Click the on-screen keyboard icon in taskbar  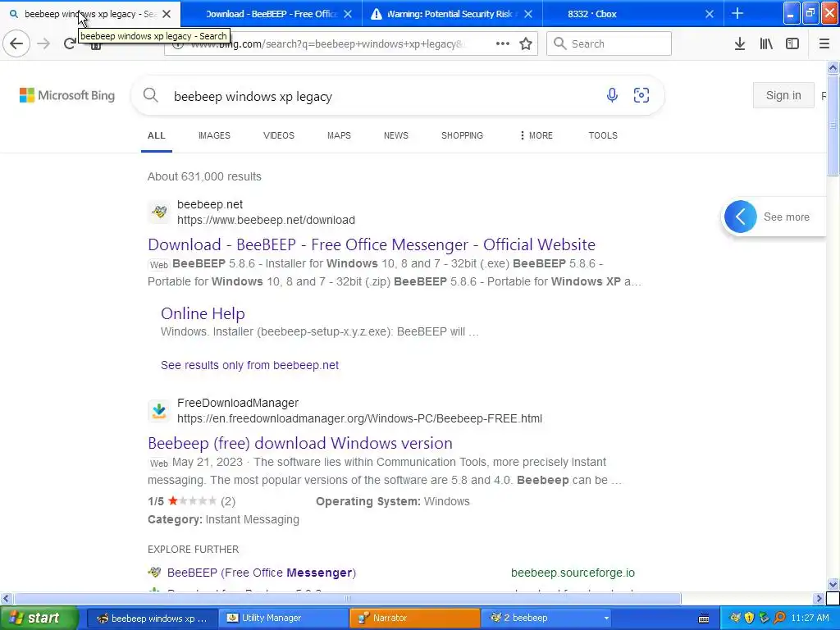pos(704,619)
